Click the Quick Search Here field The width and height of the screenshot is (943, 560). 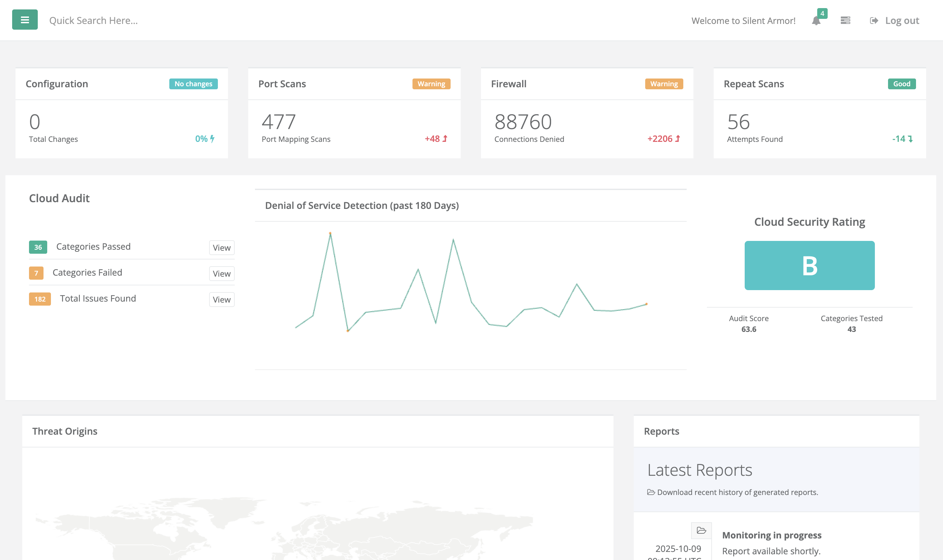tap(94, 20)
